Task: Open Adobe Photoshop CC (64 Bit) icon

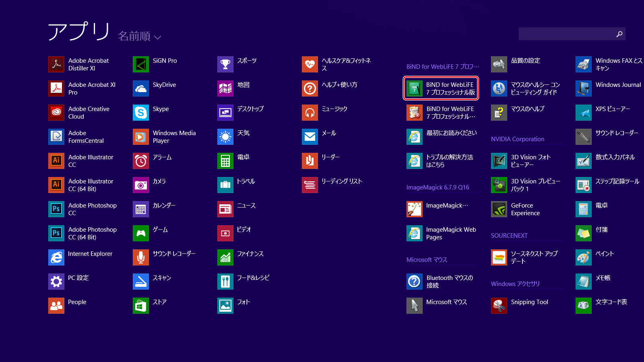Action: pos(56,233)
